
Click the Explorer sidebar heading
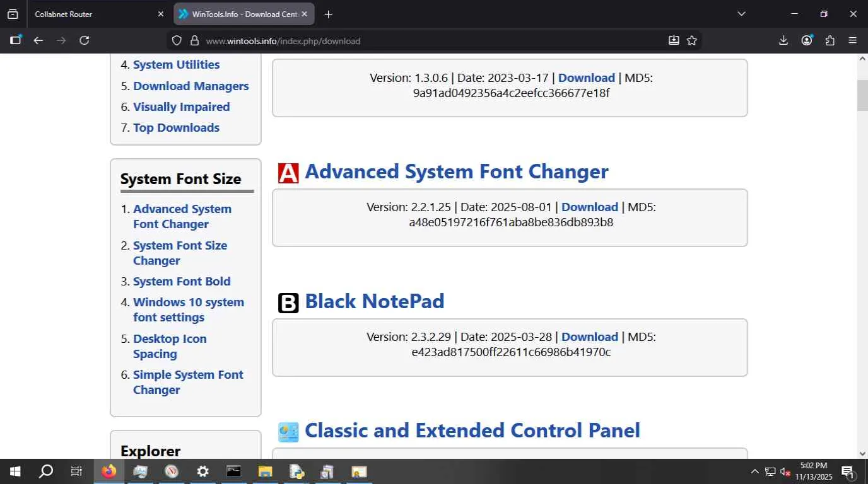(x=151, y=451)
